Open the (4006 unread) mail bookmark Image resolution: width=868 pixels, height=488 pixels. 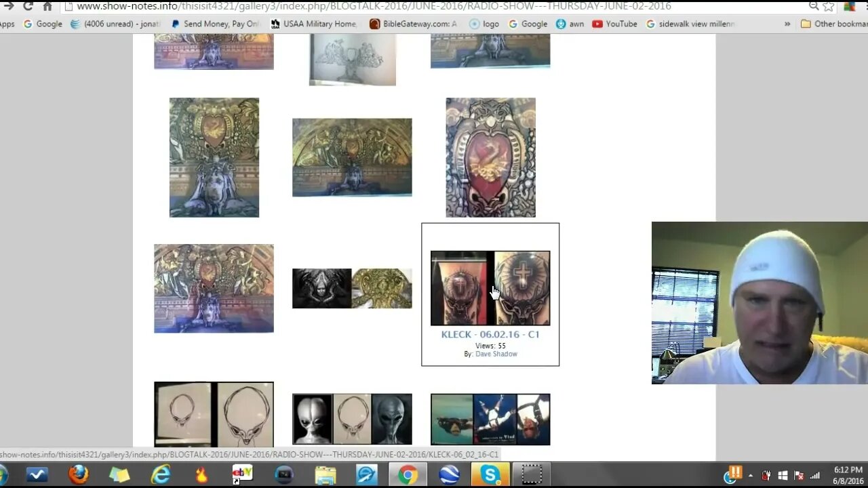115,24
